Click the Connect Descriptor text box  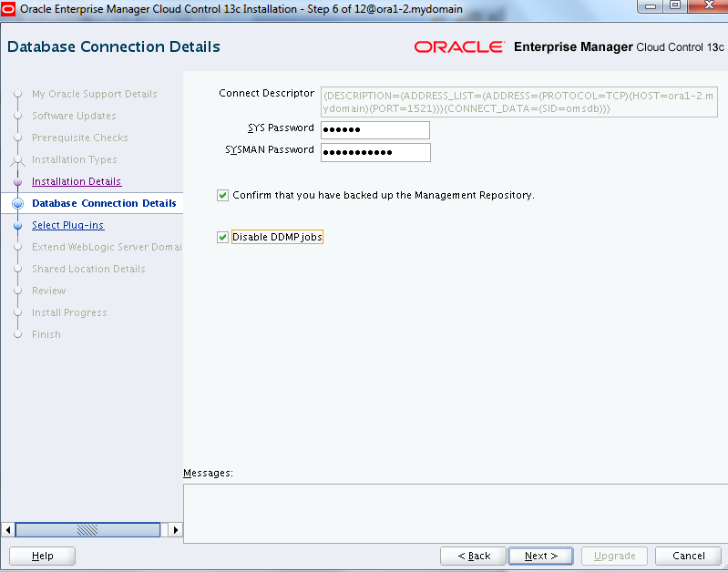(x=519, y=101)
